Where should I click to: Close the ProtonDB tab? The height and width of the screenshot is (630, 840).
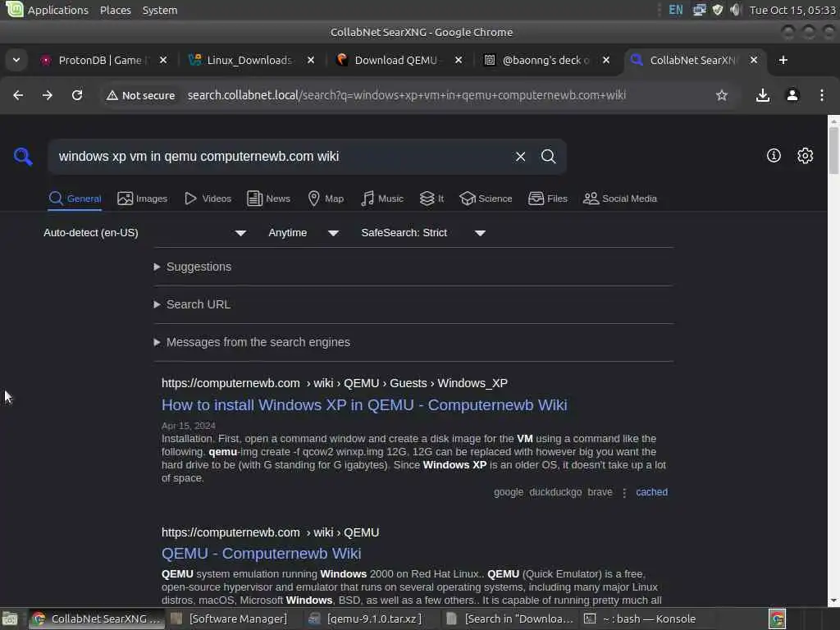tap(163, 60)
